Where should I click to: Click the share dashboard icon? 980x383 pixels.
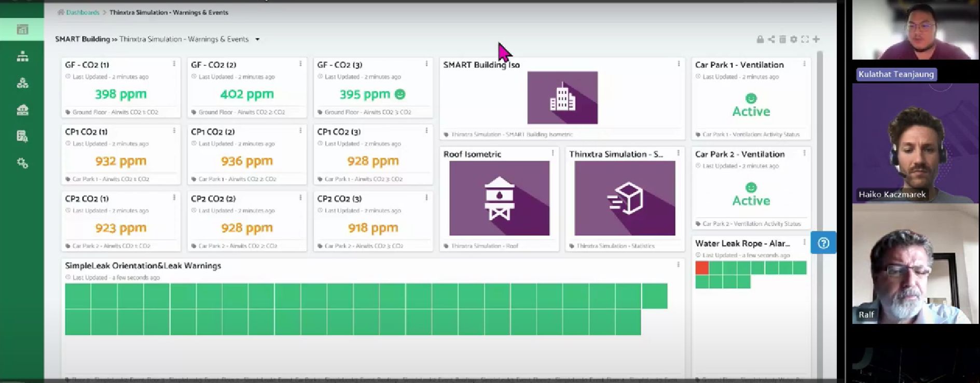[x=771, y=39]
